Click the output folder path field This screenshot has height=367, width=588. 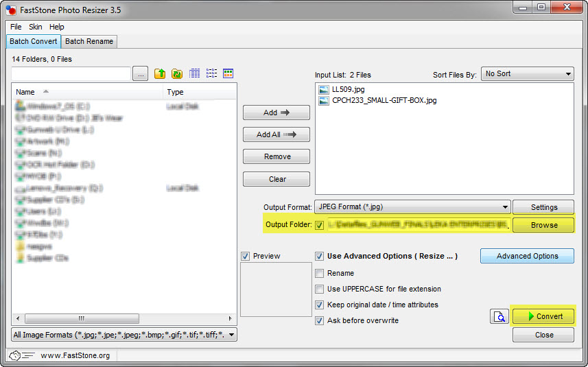point(419,225)
